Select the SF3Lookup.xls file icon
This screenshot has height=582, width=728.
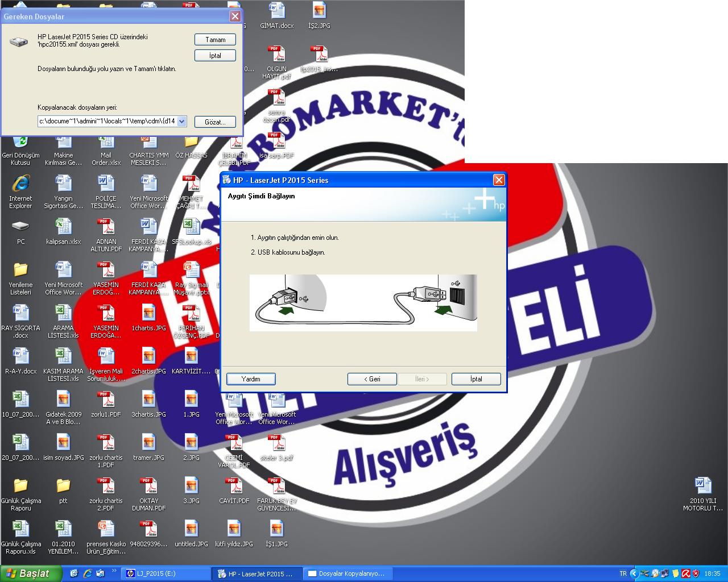pyautogui.click(x=191, y=226)
